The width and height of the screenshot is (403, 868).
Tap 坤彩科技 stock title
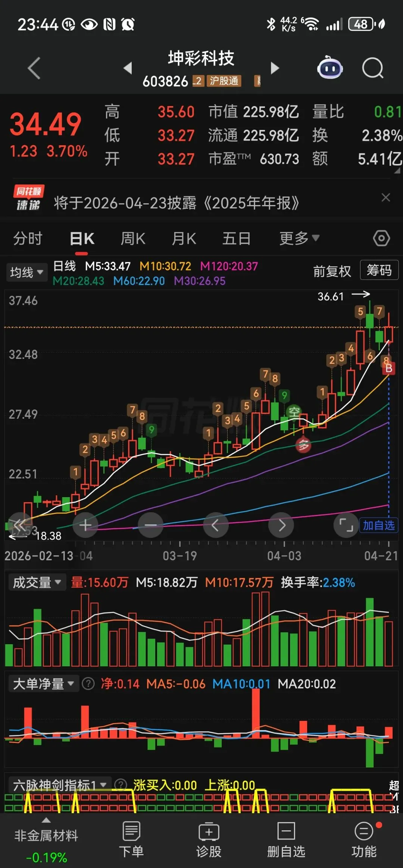[x=201, y=59]
